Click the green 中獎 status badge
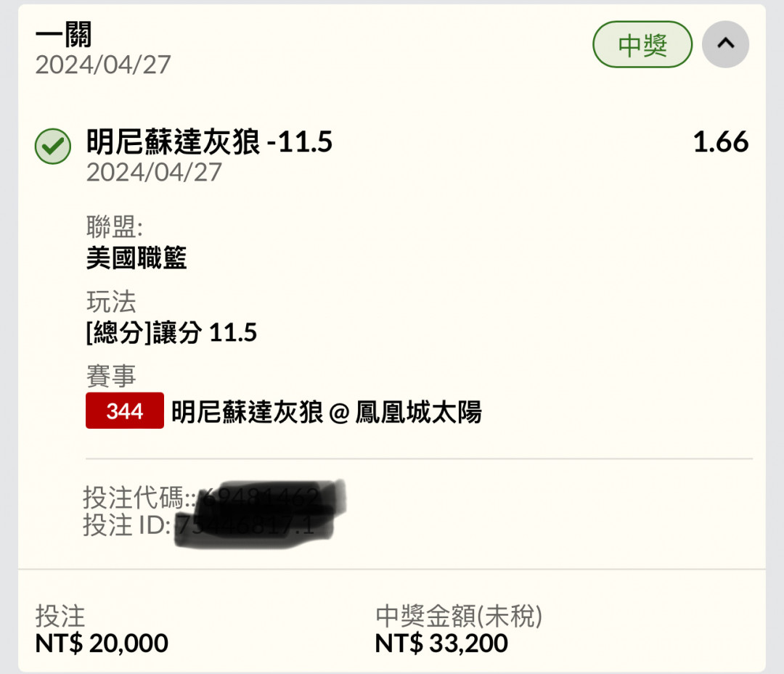This screenshot has width=784, height=674. tap(642, 44)
